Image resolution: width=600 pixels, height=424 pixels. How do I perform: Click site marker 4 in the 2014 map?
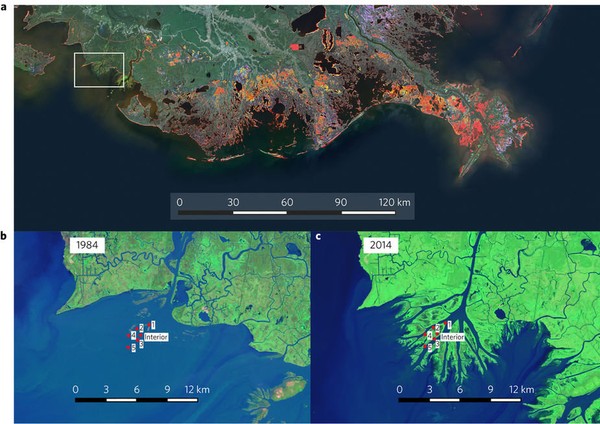[430, 335]
